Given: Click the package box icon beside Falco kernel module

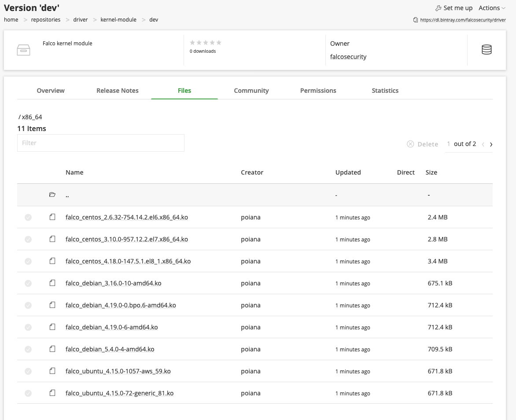Looking at the screenshot, I should pos(23,50).
